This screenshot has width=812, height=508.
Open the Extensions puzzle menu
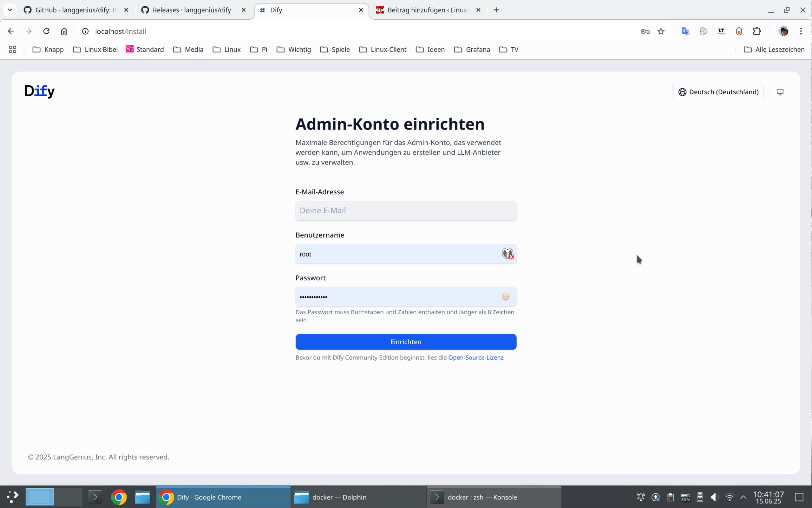757,31
